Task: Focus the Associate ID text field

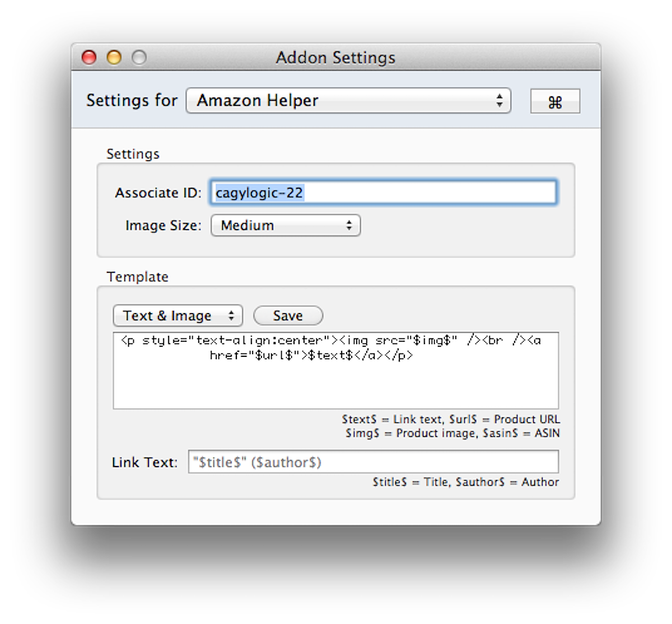Action: pyautogui.click(x=383, y=193)
